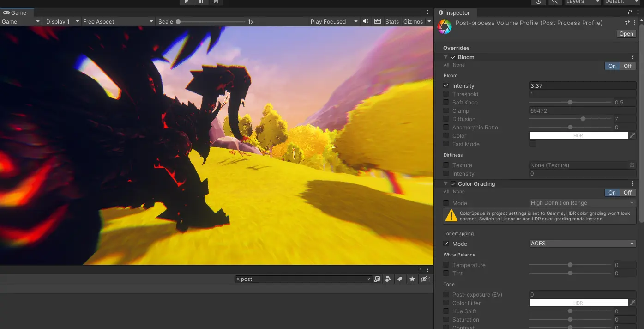Open the presets icon for the profile
Screen dimensions: 644x329
coord(627,23)
